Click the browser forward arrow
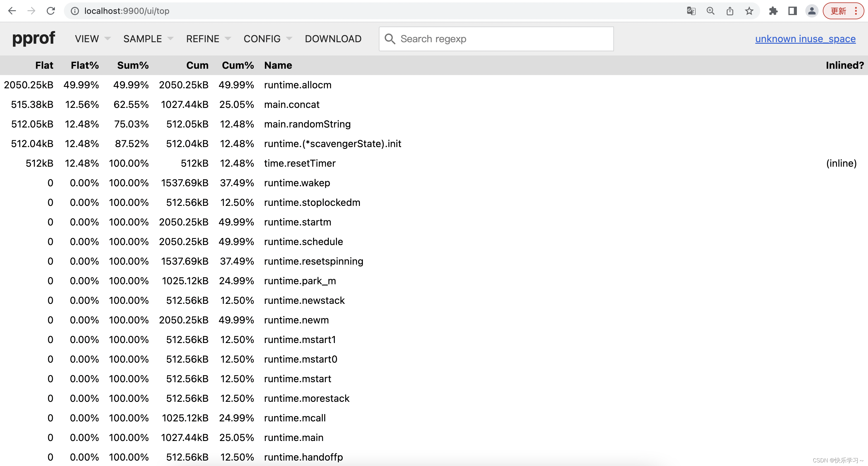This screenshot has height=466, width=868. click(31, 11)
